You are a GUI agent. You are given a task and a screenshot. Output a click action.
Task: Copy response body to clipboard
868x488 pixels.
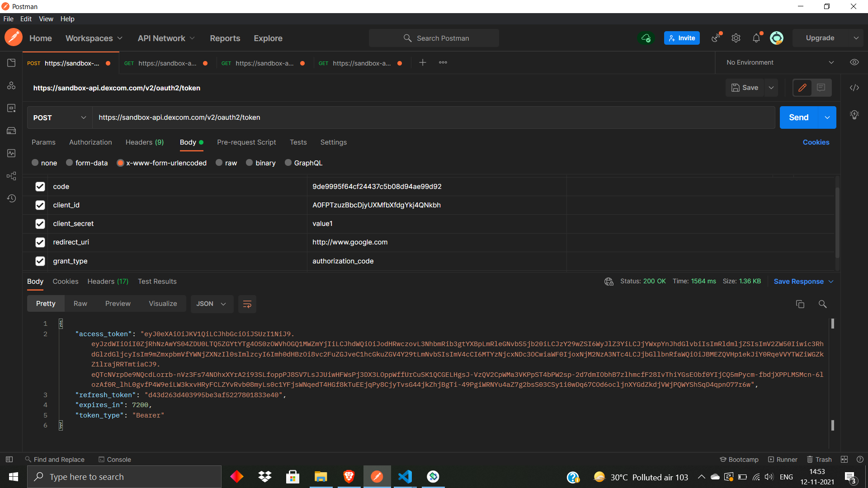coord(800,304)
